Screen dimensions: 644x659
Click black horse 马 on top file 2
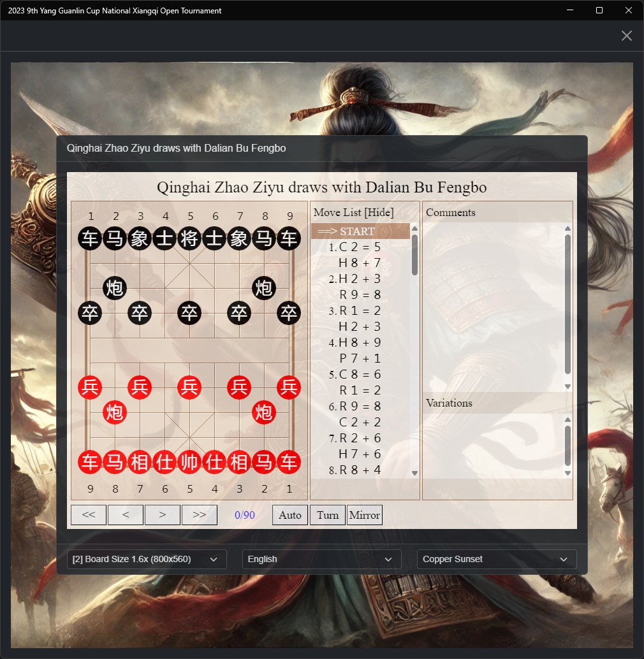(x=115, y=238)
